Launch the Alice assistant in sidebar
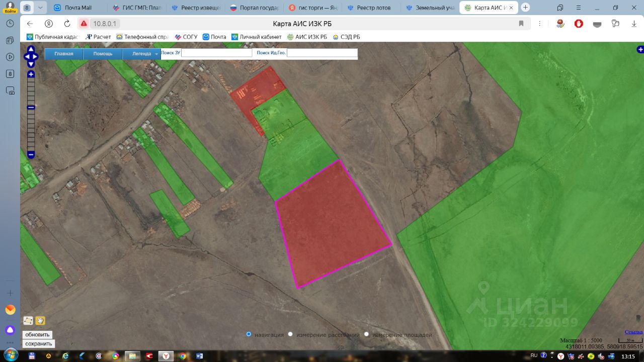 (x=10, y=330)
